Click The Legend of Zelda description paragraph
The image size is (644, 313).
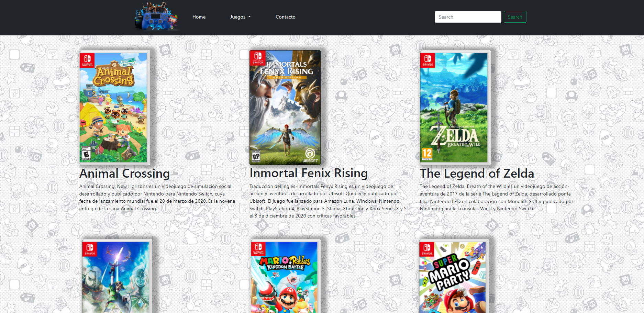[x=497, y=198]
